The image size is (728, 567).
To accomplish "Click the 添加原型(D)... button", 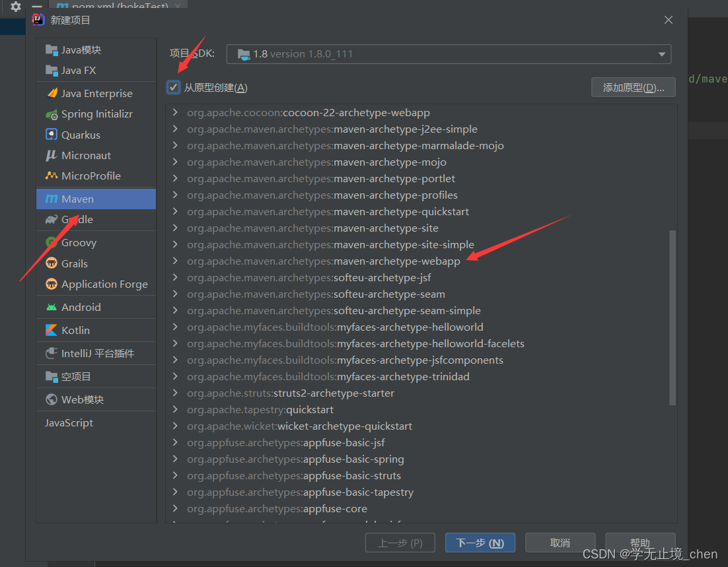I will 634,87.
